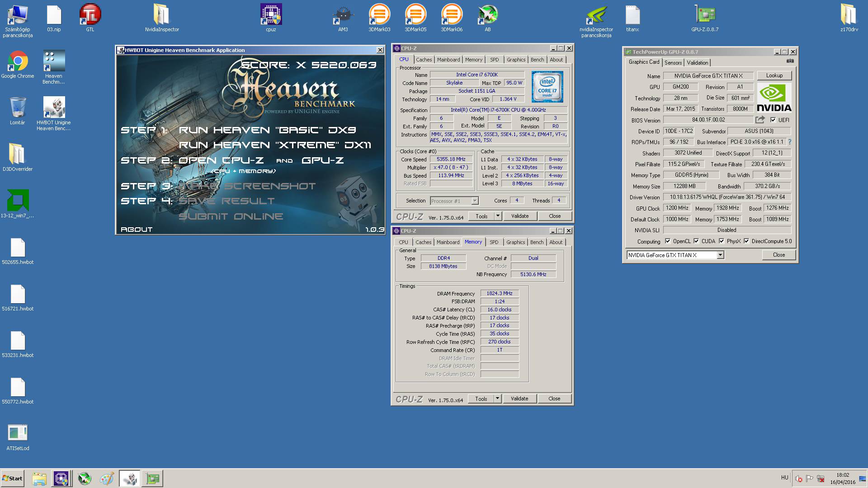This screenshot has height=488, width=868.
Task: Click the HU language indicator in tray
Action: (x=784, y=478)
